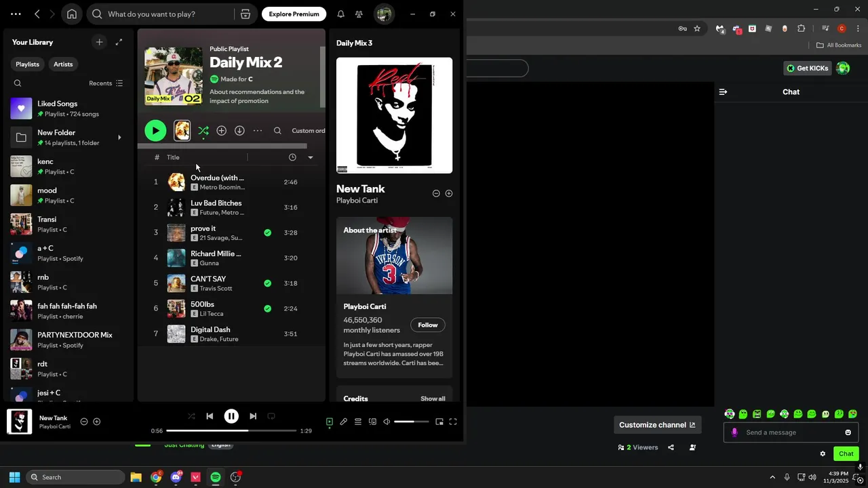Go back with the left arrow

point(37,14)
